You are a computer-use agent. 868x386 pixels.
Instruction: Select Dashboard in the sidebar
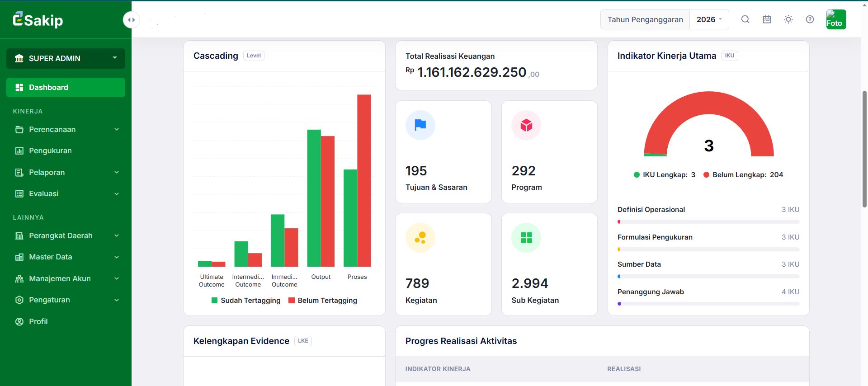pyautogui.click(x=66, y=87)
